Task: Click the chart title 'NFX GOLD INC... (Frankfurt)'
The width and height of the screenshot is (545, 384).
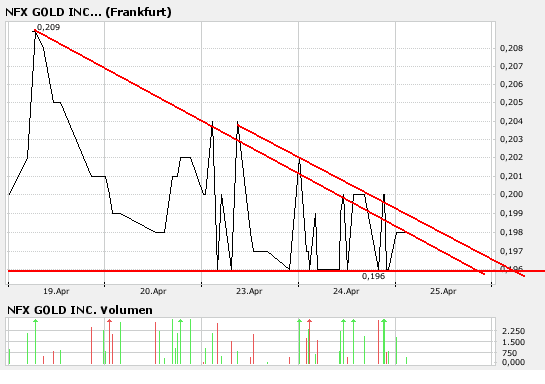Action: [88, 12]
